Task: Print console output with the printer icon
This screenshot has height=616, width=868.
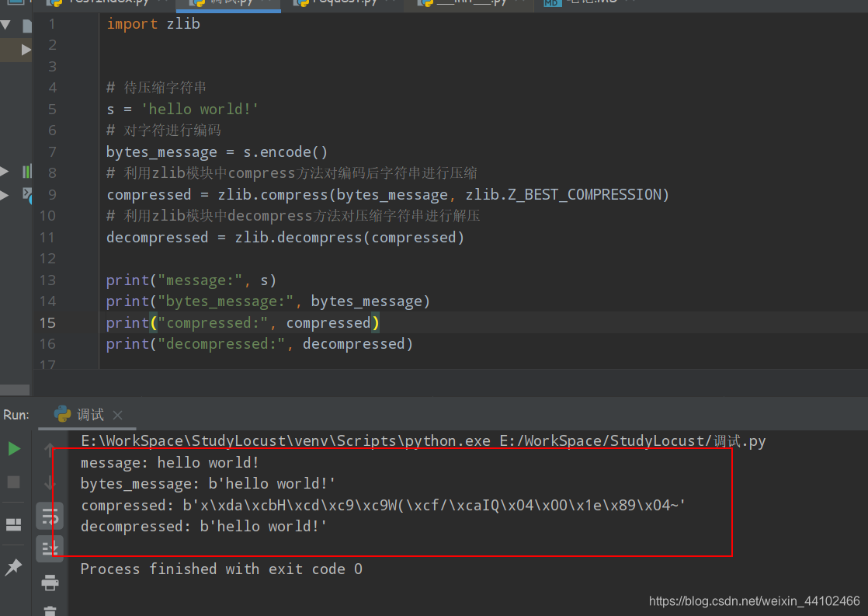Action: pos(50,582)
